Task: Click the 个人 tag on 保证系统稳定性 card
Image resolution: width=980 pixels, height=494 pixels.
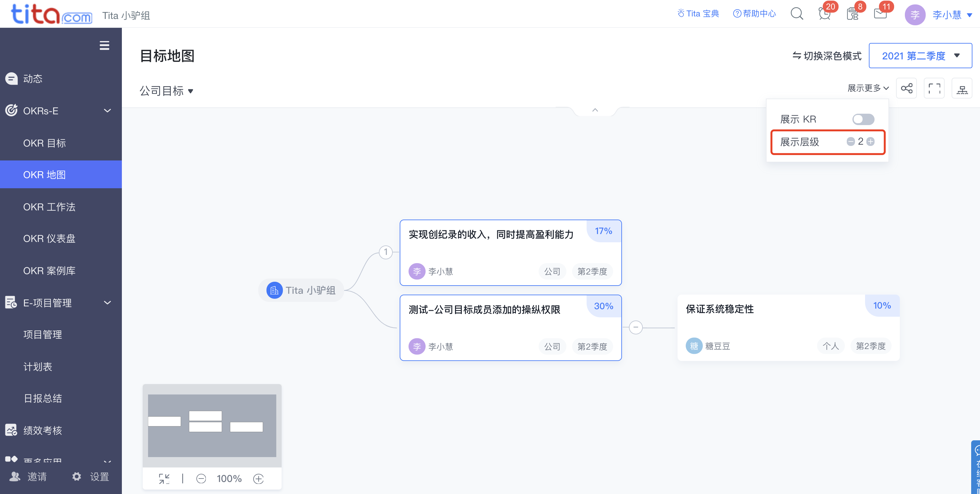Action: pyautogui.click(x=830, y=346)
